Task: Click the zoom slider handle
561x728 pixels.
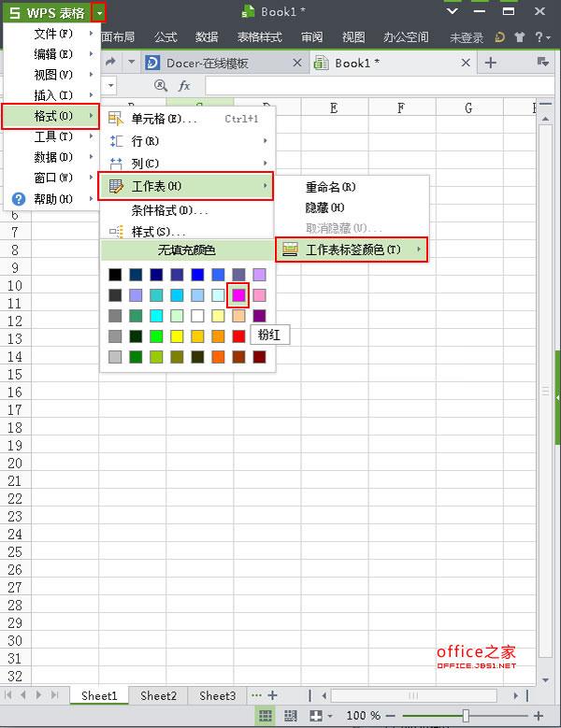Action: (466, 716)
